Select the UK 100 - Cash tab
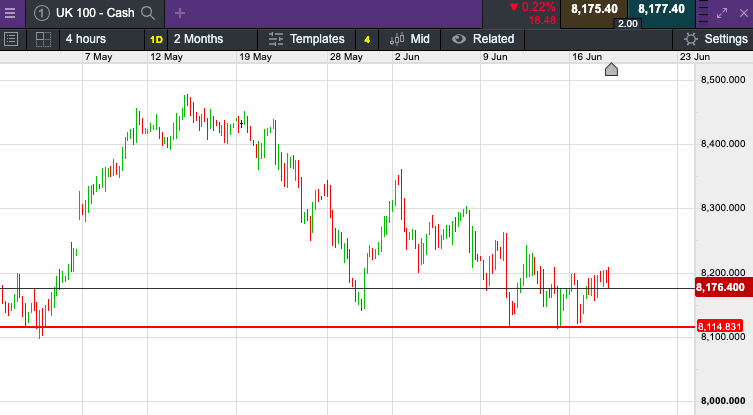The image size is (753, 415). point(95,13)
